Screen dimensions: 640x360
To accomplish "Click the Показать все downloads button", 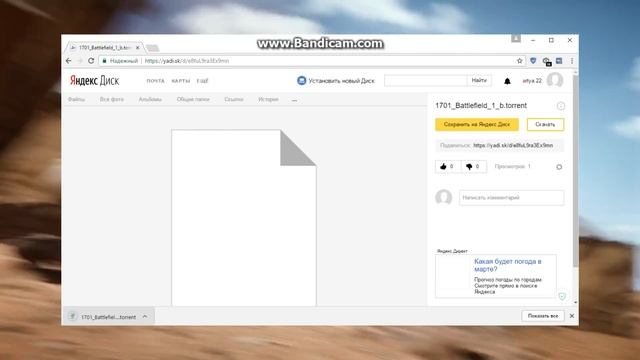I will [x=543, y=316].
